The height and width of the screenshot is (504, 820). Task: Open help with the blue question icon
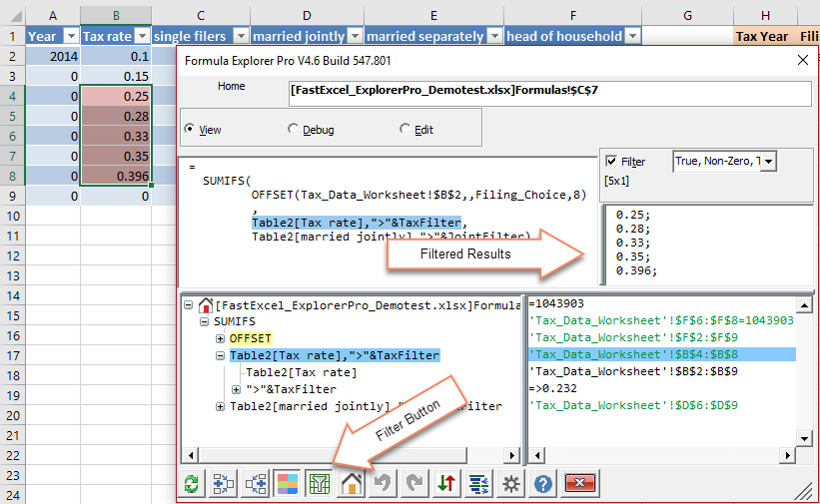(542, 483)
